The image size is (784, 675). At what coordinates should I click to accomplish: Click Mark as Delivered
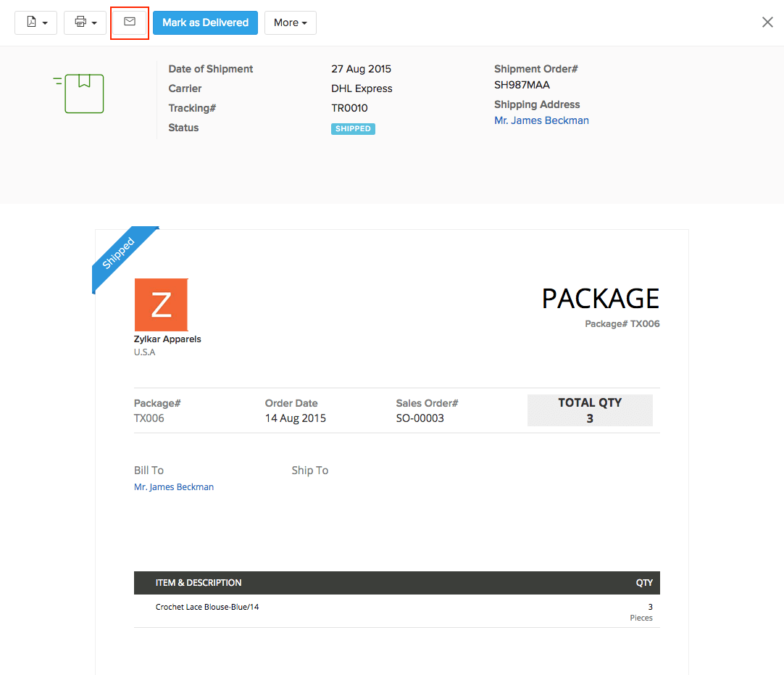[205, 22]
